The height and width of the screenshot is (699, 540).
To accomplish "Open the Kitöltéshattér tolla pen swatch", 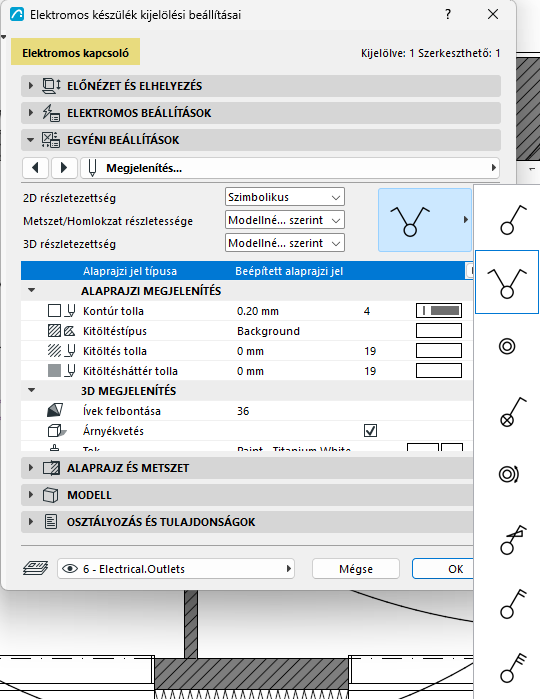I will (439, 371).
